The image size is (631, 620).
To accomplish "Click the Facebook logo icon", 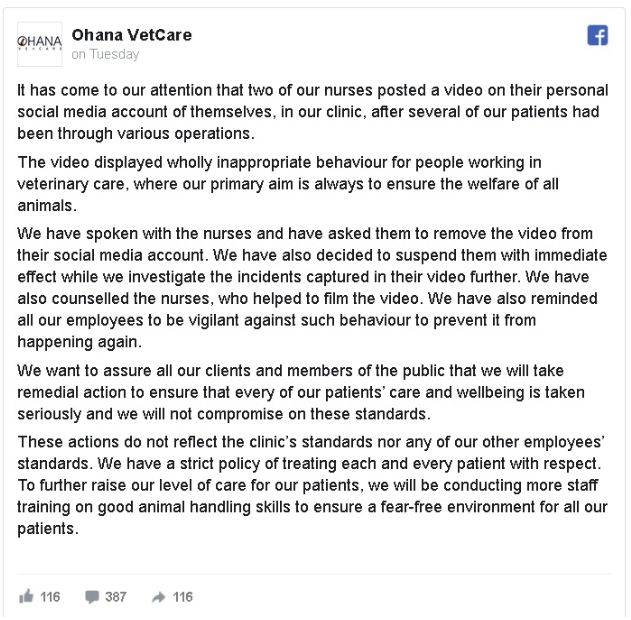I will [597, 36].
